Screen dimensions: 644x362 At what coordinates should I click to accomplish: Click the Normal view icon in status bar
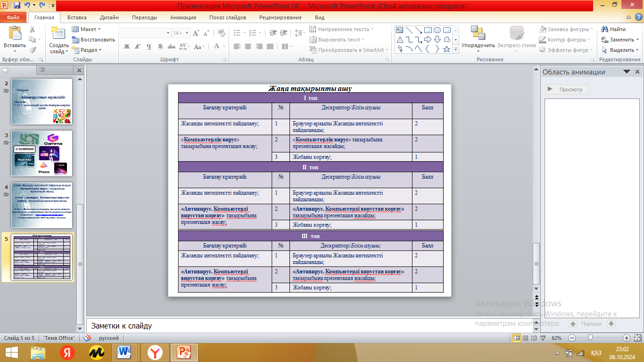point(517,338)
